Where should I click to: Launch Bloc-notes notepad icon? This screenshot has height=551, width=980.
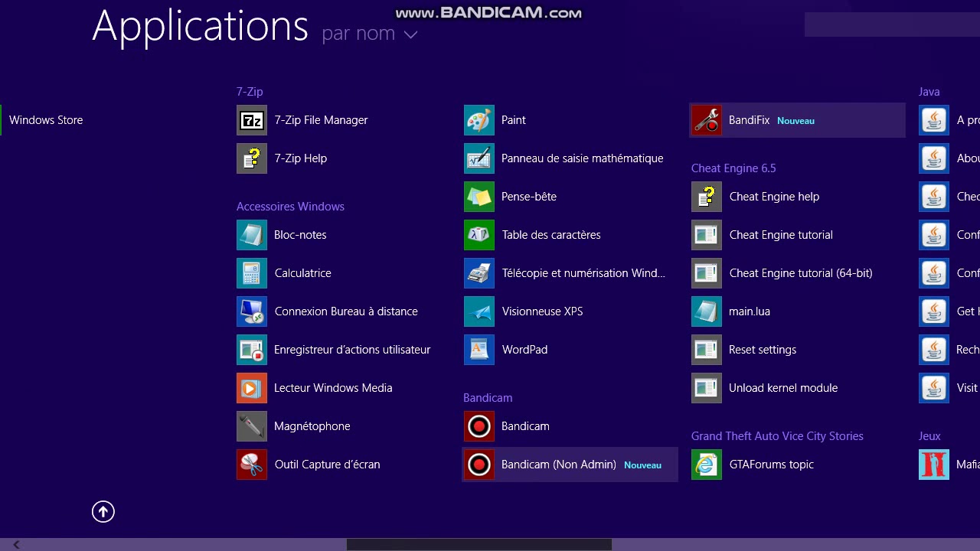coord(252,235)
